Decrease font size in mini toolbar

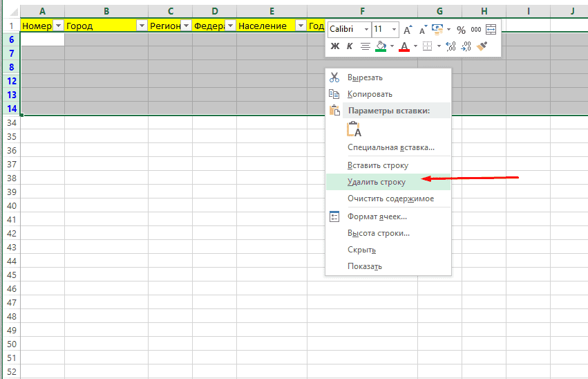click(423, 30)
